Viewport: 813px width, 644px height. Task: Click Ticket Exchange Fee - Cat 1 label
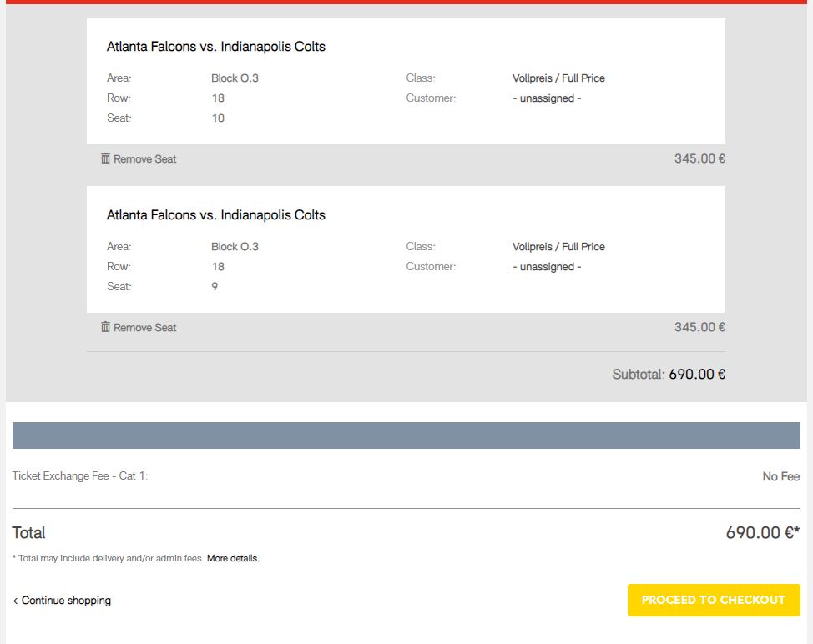[80, 475]
